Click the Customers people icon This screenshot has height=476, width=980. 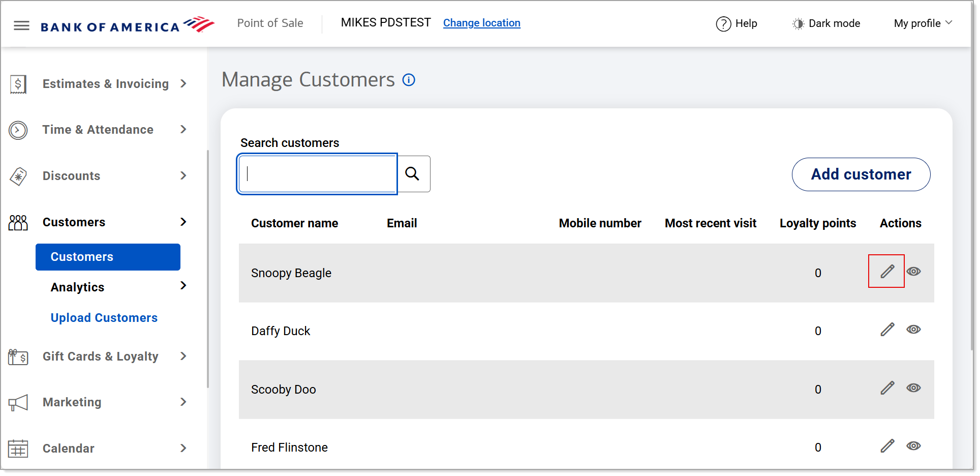point(18,223)
